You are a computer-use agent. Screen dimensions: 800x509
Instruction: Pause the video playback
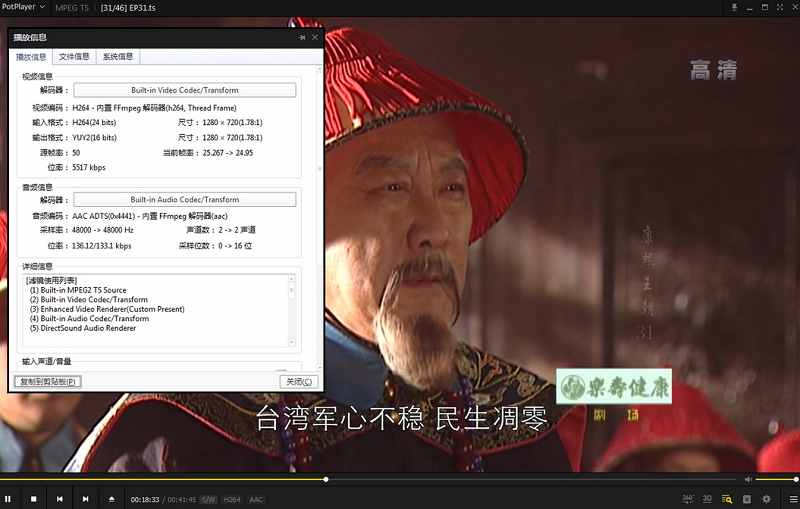[8, 499]
